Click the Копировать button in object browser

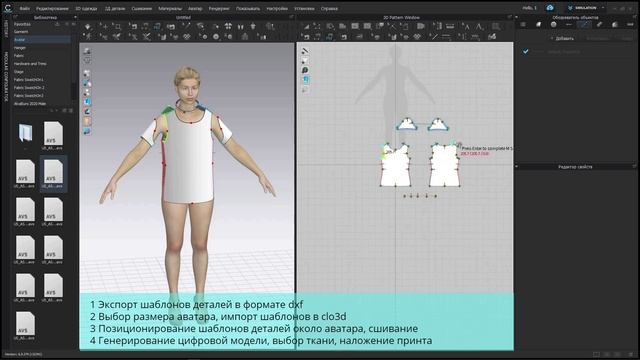point(597,38)
